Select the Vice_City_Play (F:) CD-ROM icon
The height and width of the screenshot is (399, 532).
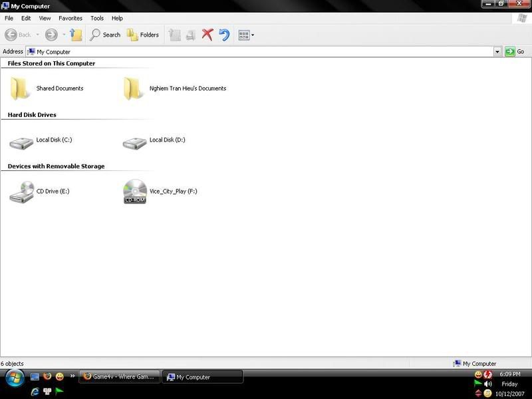pos(135,192)
